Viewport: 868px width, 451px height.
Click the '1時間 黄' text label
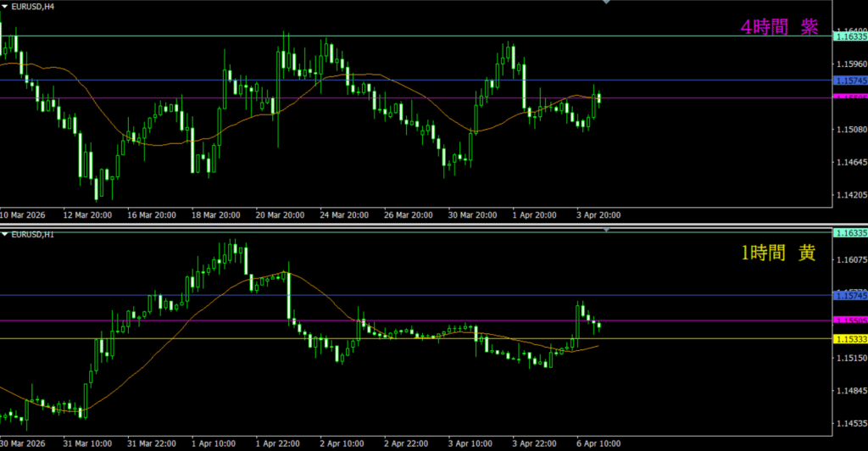coord(778,253)
